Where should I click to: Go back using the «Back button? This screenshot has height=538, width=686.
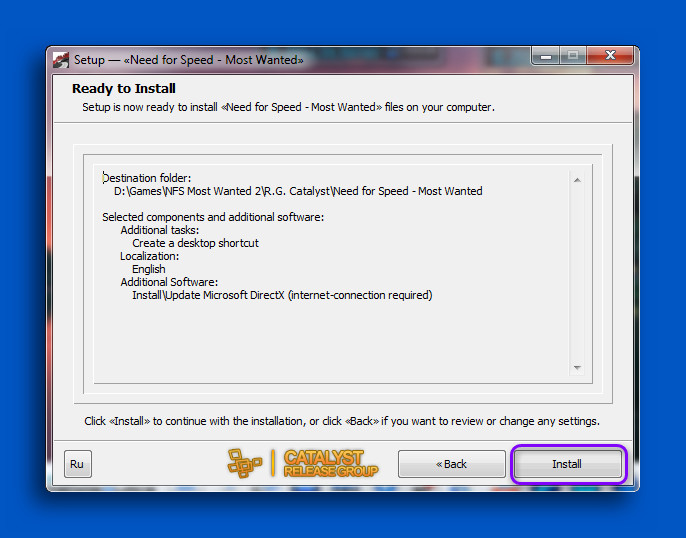click(452, 464)
